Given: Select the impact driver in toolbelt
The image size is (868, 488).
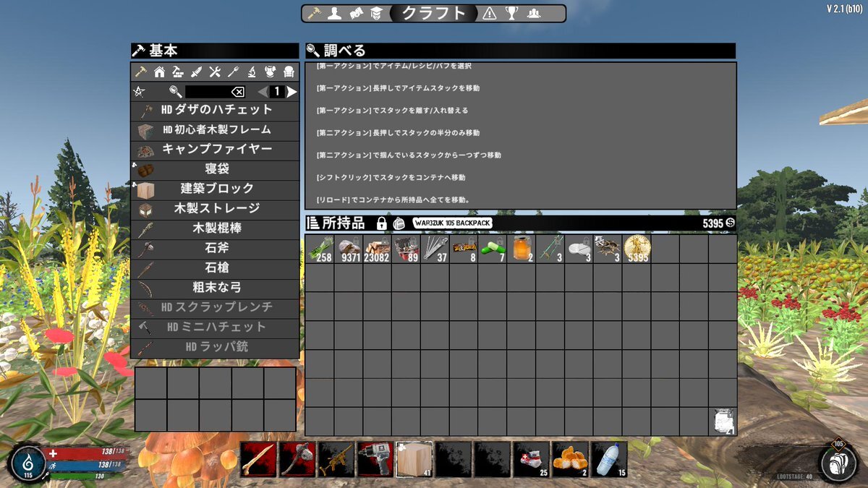Looking at the screenshot, I should (375, 459).
